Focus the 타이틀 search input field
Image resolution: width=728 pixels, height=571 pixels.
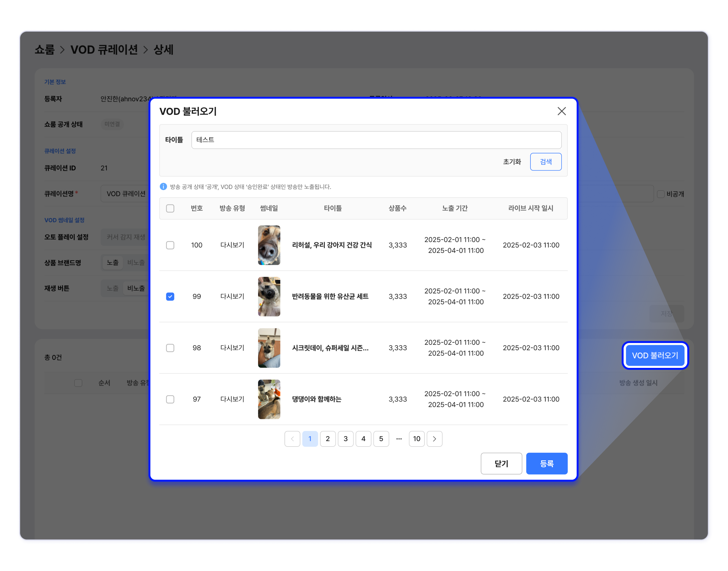click(x=376, y=140)
